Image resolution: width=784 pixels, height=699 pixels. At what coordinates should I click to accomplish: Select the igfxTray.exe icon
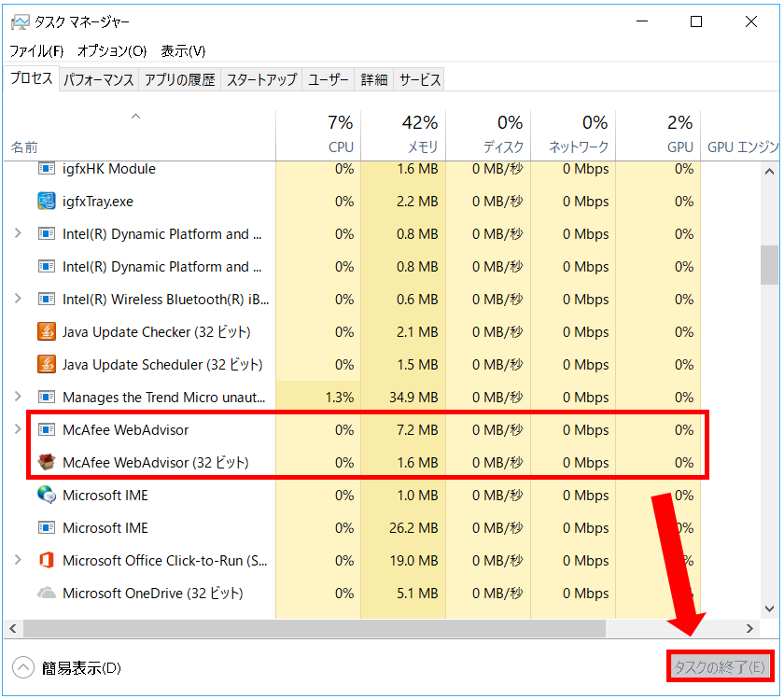[47, 201]
